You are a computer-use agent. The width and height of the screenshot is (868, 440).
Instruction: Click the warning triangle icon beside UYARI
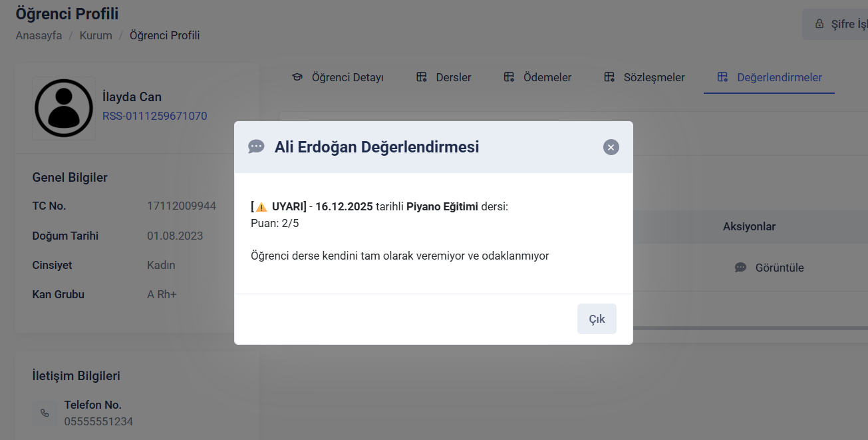[261, 207]
